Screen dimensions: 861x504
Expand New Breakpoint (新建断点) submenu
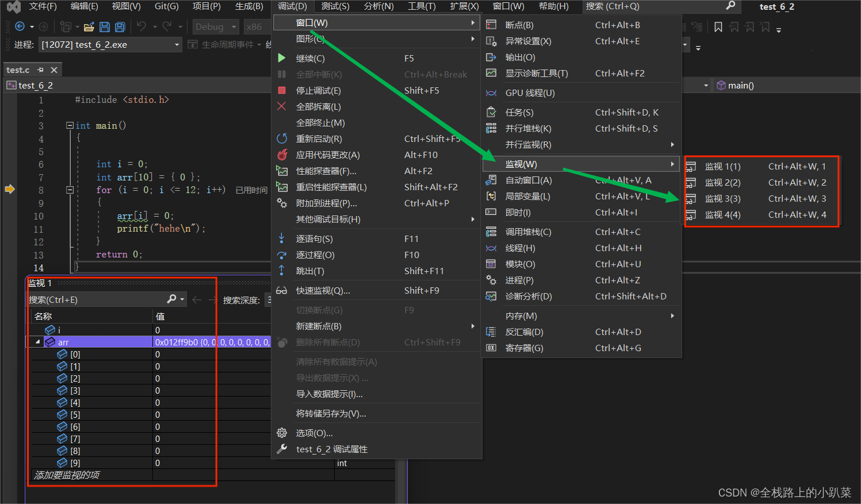(x=377, y=326)
